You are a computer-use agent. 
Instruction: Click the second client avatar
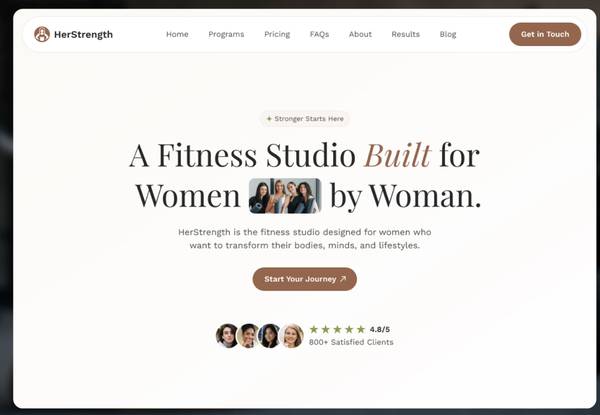(x=248, y=335)
